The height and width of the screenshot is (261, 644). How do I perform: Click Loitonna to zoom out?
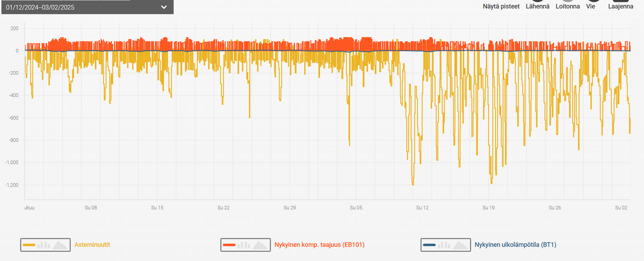[x=568, y=6]
